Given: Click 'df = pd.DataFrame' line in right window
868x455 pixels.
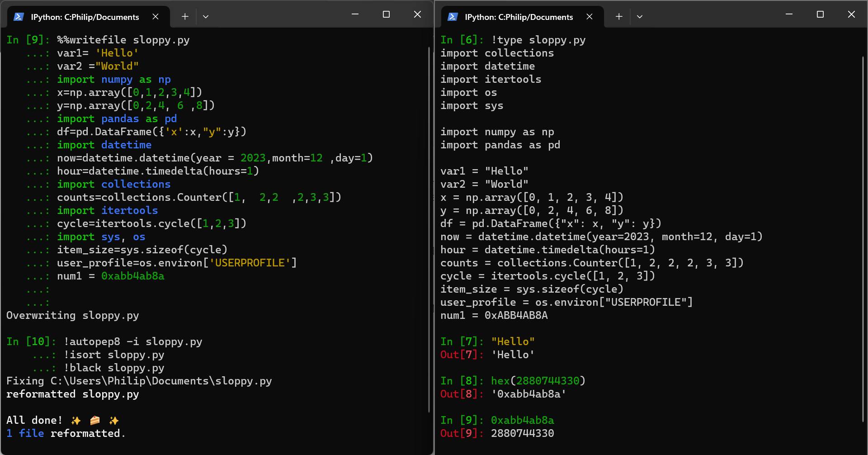Looking at the screenshot, I should pyautogui.click(x=551, y=223).
